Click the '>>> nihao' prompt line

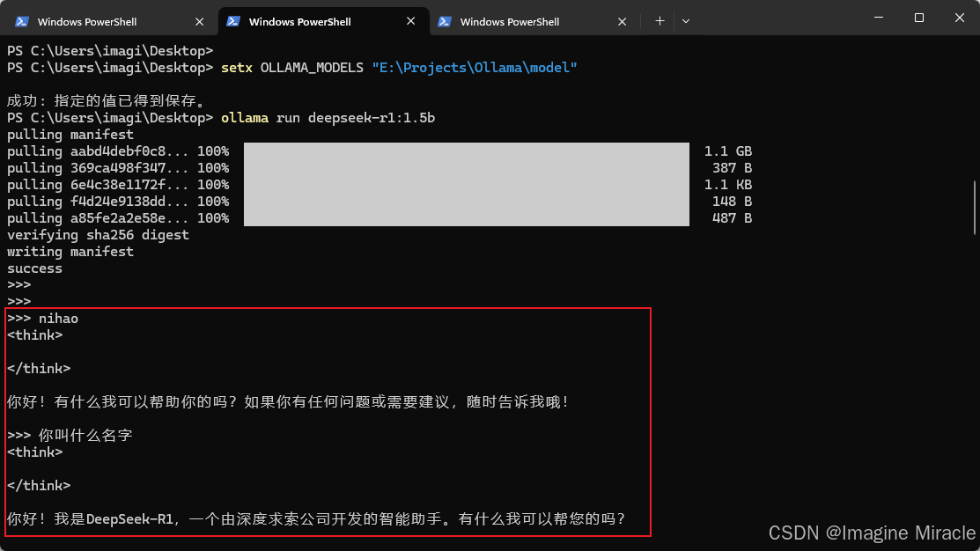[42, 319]
